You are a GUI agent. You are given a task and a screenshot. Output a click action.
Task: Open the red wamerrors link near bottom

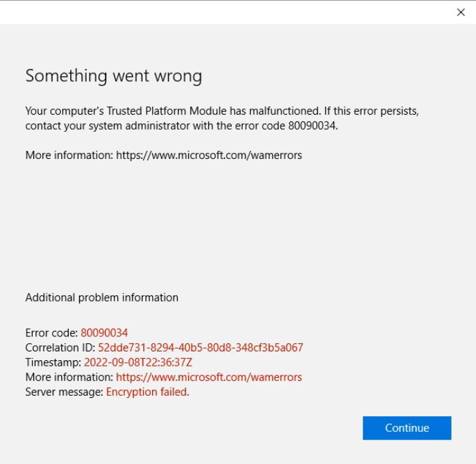(209, 377)
